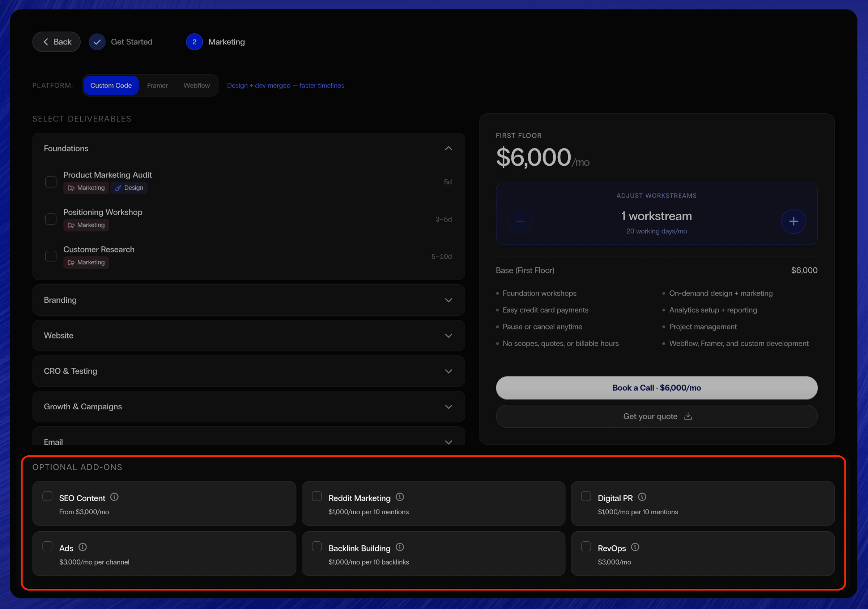Collapse the Foundations section
Viewport: 868px width, 609px height.
[448, 149]
